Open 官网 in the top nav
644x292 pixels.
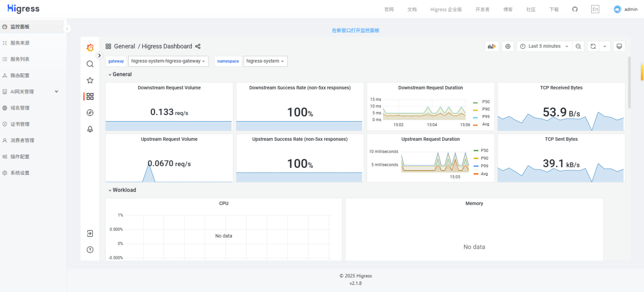tap(389, 9)
